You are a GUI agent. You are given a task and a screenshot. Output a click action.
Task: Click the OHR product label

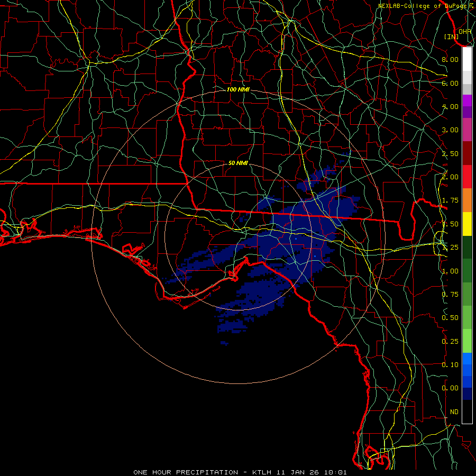465,31
